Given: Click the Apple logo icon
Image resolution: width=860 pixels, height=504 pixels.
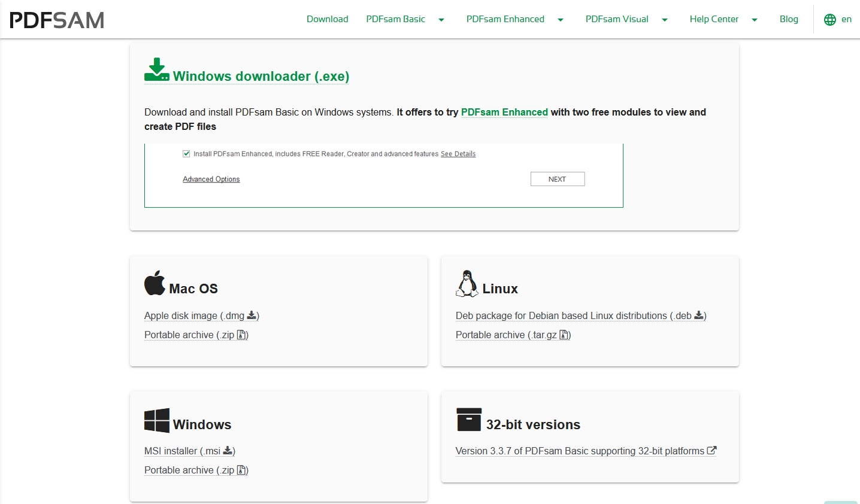Looking at the screenshot, I should point(155,283).
